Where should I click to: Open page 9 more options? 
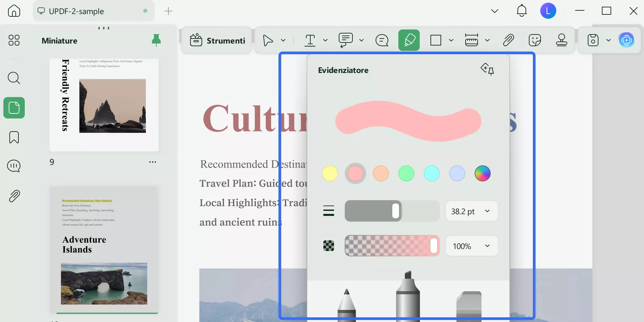pos(153,162)
